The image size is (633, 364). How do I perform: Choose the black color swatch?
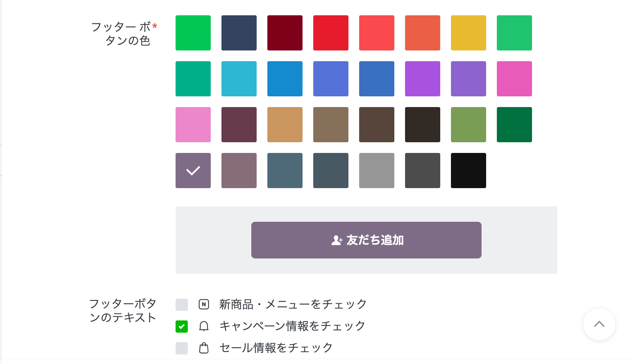[469, 171]
